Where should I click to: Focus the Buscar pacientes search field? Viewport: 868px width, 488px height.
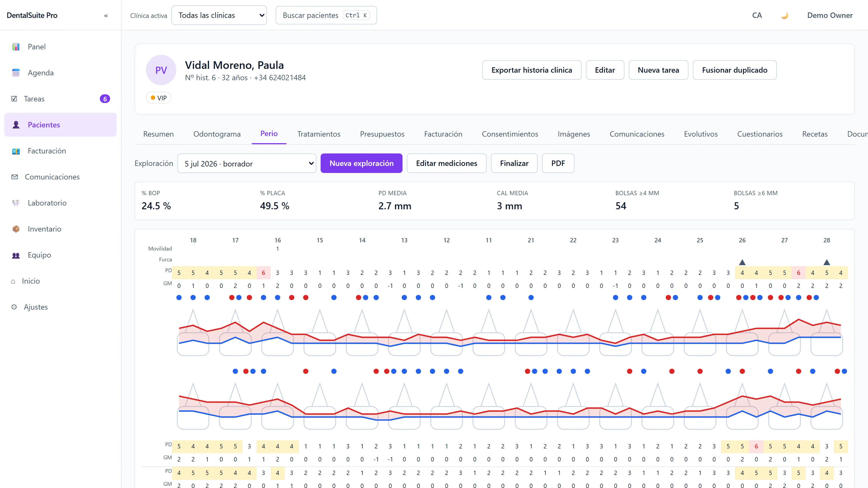pyautogui.click(x=326, y=15)
